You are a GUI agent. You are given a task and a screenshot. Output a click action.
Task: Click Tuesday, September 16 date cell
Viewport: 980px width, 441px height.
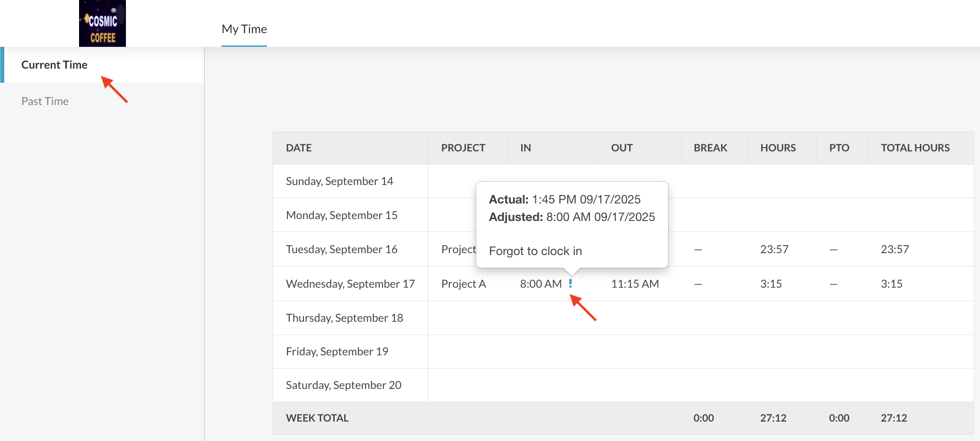click(341, 249)
